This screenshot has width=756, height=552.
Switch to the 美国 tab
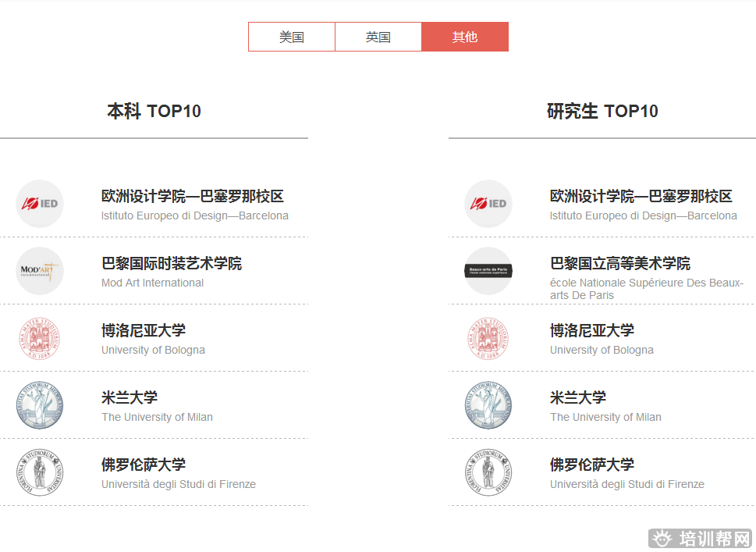[x=292, y=37]
